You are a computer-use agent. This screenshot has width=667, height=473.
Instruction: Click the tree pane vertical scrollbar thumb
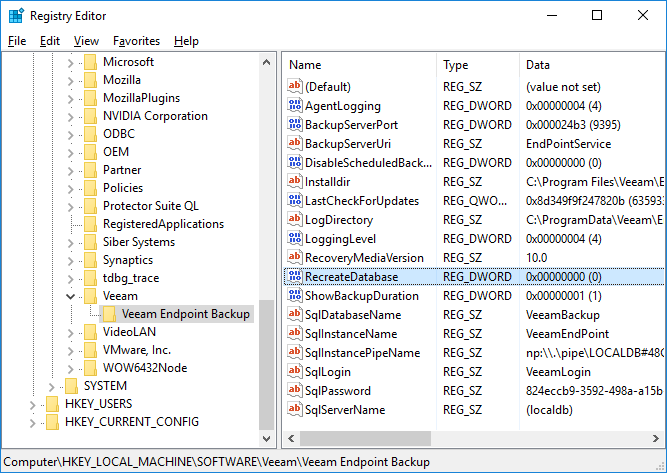click(x=267, y=365)
